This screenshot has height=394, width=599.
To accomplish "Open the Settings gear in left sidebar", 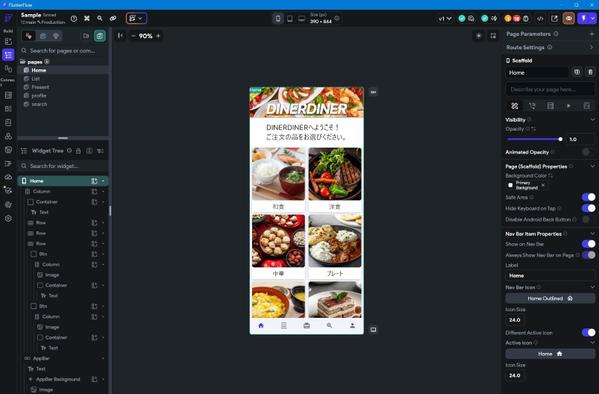I will click(8, 219).
